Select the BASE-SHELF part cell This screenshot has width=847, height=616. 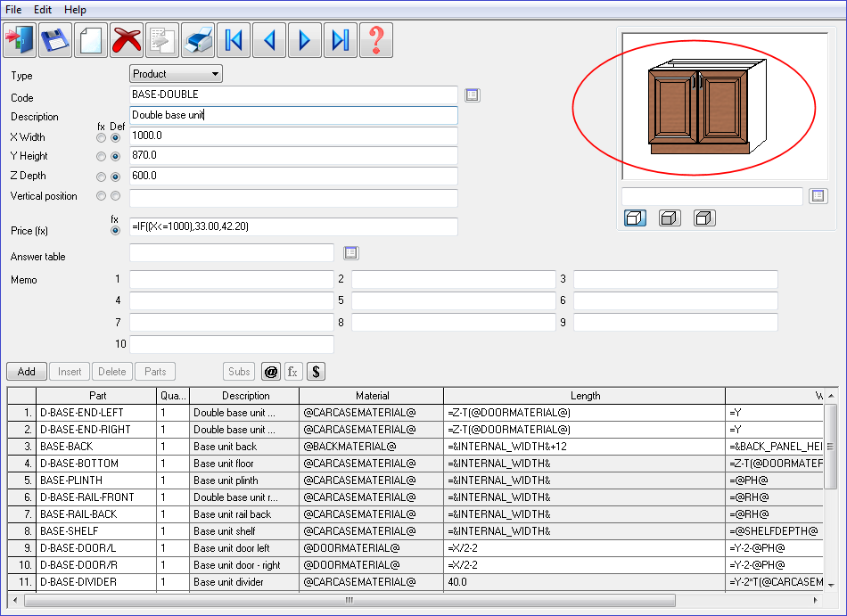[96, 531]
